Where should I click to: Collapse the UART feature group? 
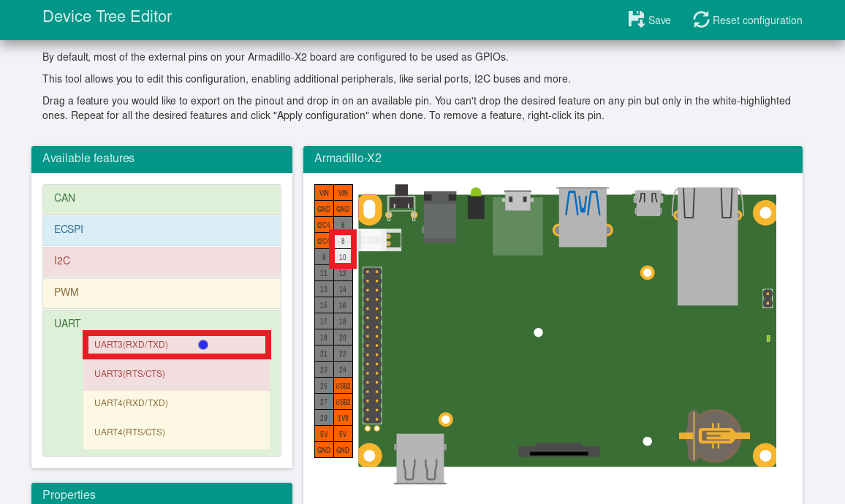(67, 324)
